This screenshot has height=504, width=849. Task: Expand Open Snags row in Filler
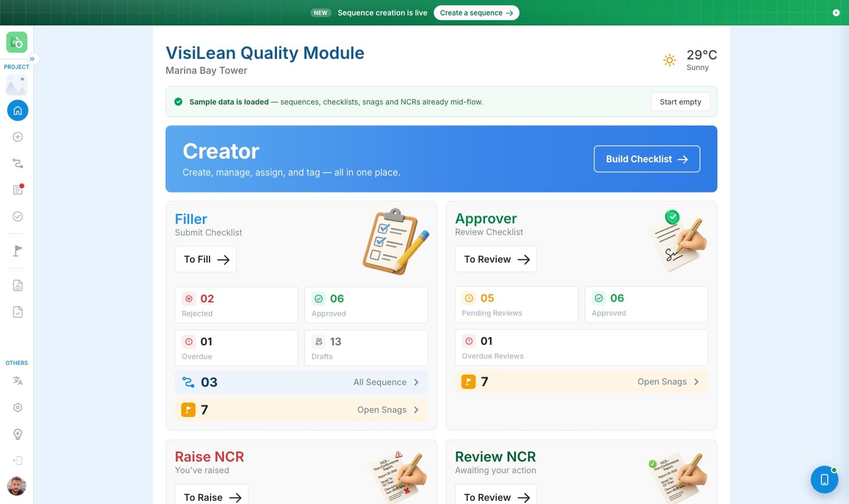coord(301,410)
